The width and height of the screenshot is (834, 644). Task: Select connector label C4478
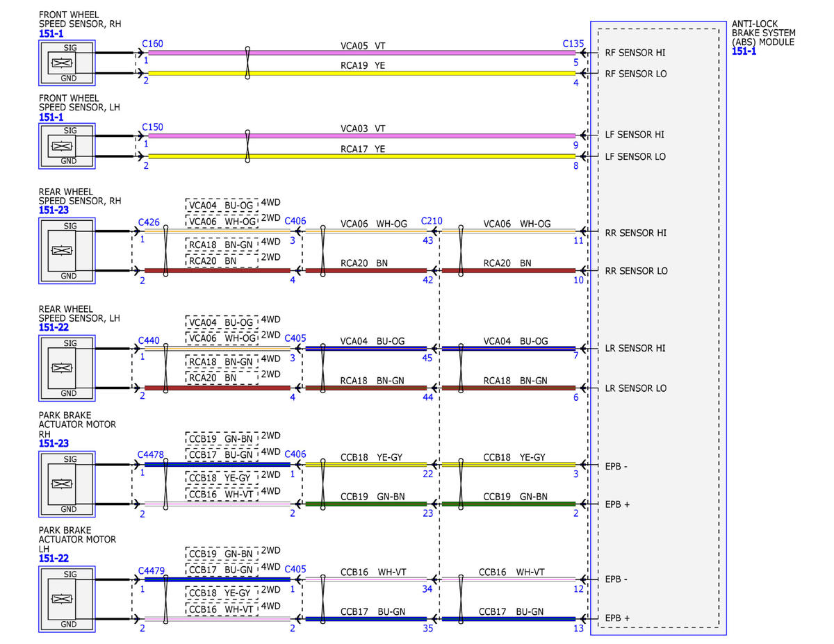[x=151, y=455]
